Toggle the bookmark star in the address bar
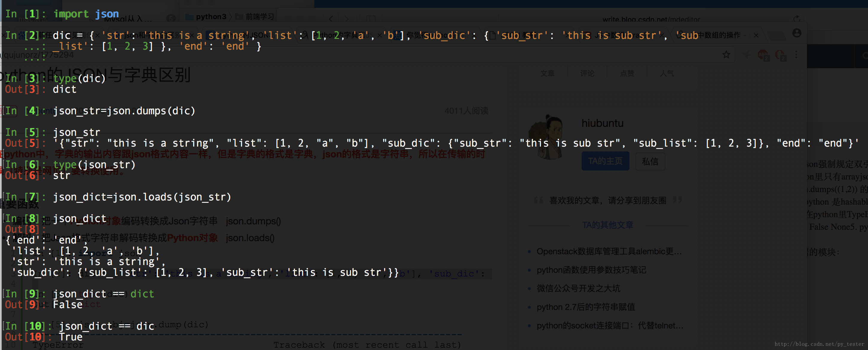The width and height of the screenshot is (868, 350). (727, 55)
